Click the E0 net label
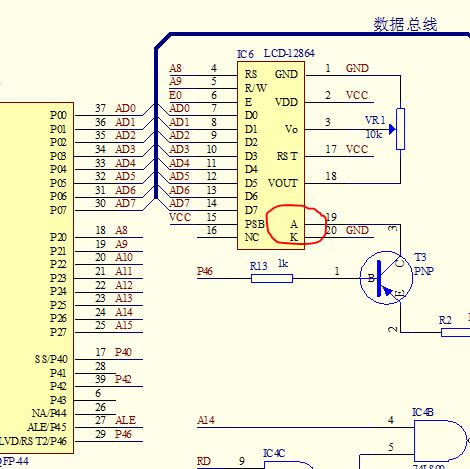This screenshot has height=469, width=470. coord(175,95)
